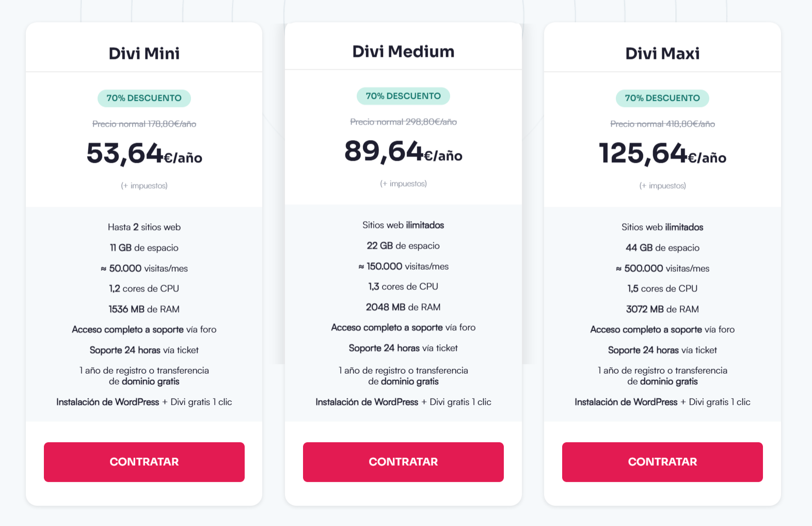Select the Divi Maxi plan title

coord(662,53)
